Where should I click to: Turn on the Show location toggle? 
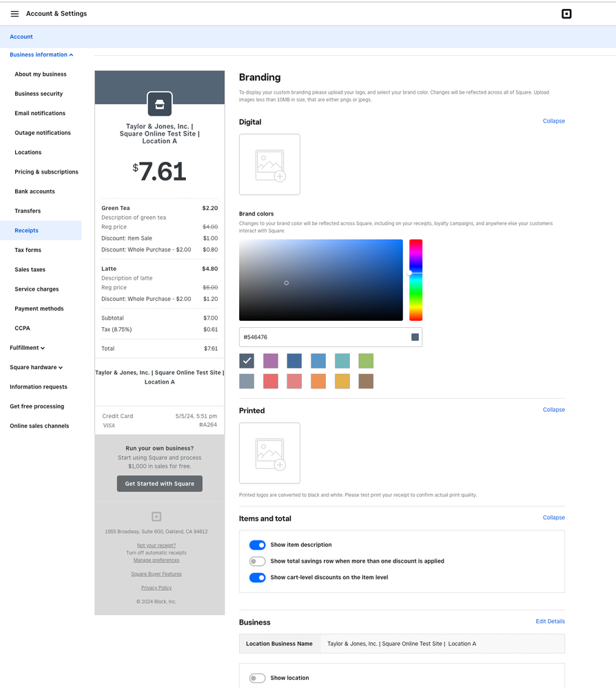click(x=257, y=678)
